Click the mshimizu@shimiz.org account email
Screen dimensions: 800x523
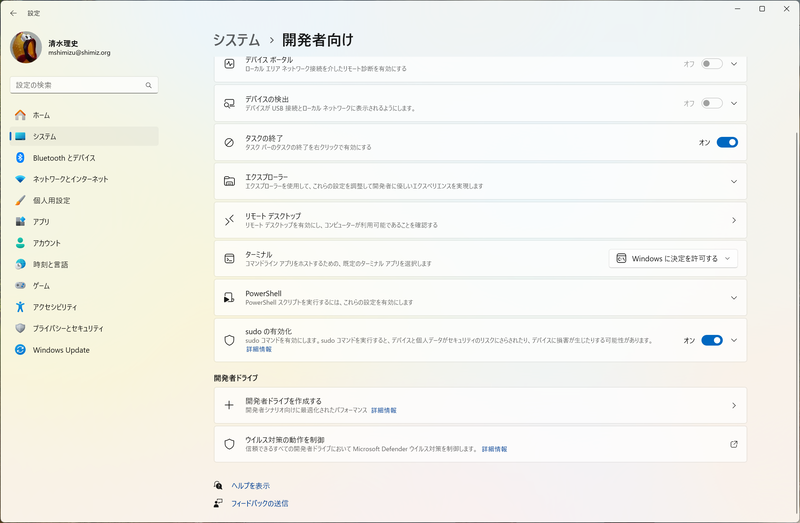tap(79, 53)
